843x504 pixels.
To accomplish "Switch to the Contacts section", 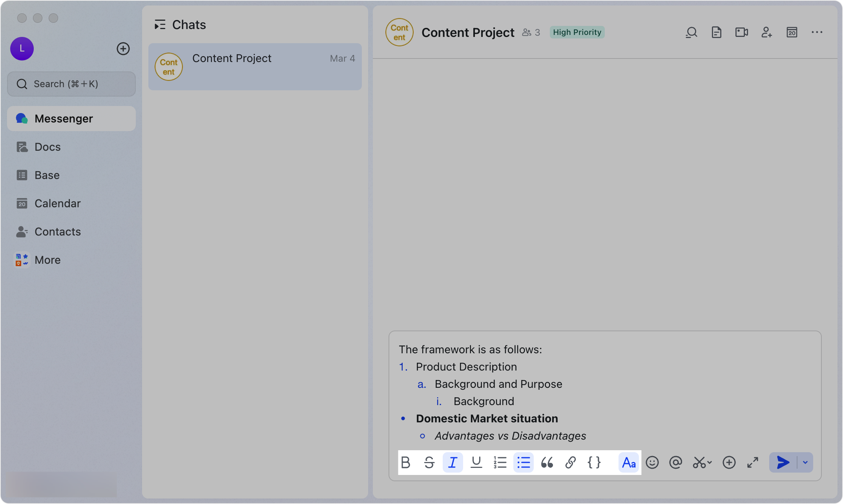I will (58, 232).
